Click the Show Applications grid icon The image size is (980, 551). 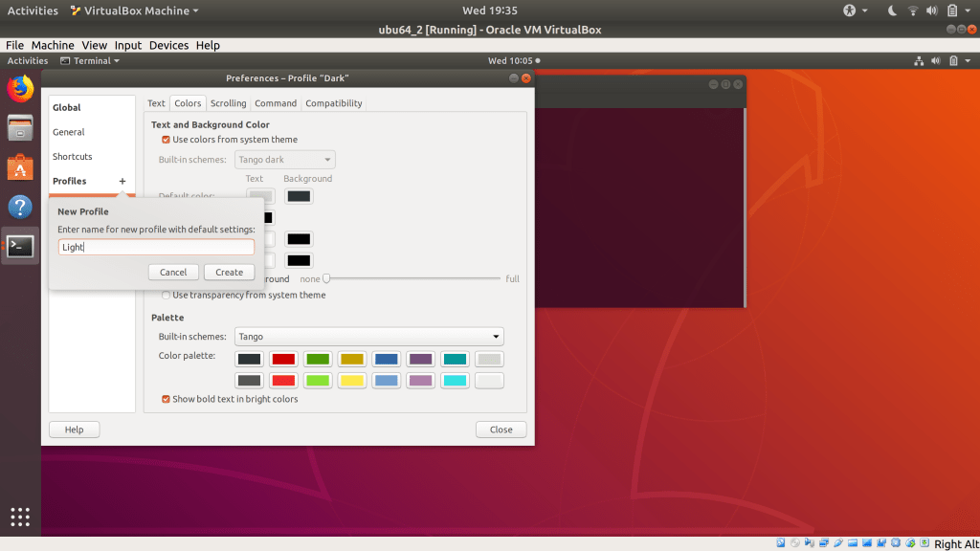click(x=19, y=517)
